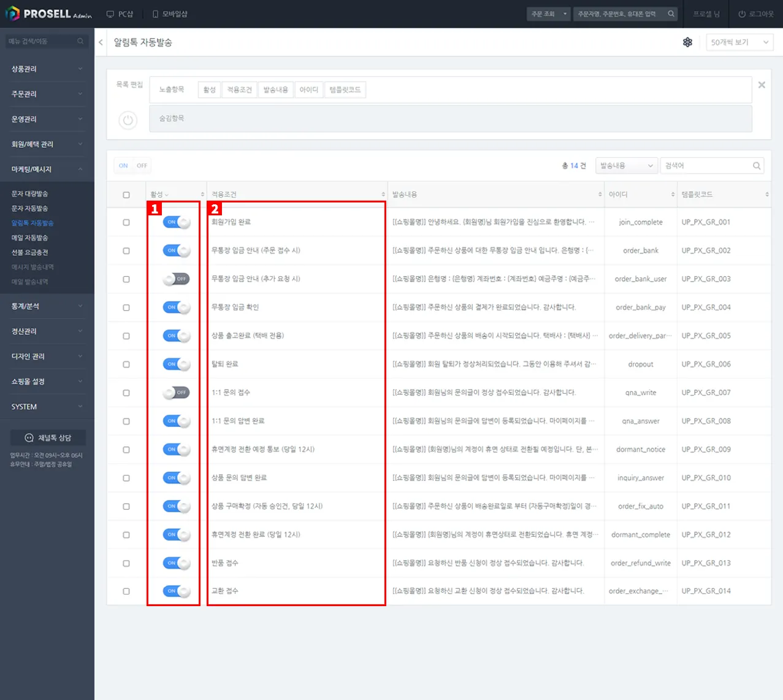Sort by the 활성 column sort arrows
The image size is (783, 700).
coord(202,194)
